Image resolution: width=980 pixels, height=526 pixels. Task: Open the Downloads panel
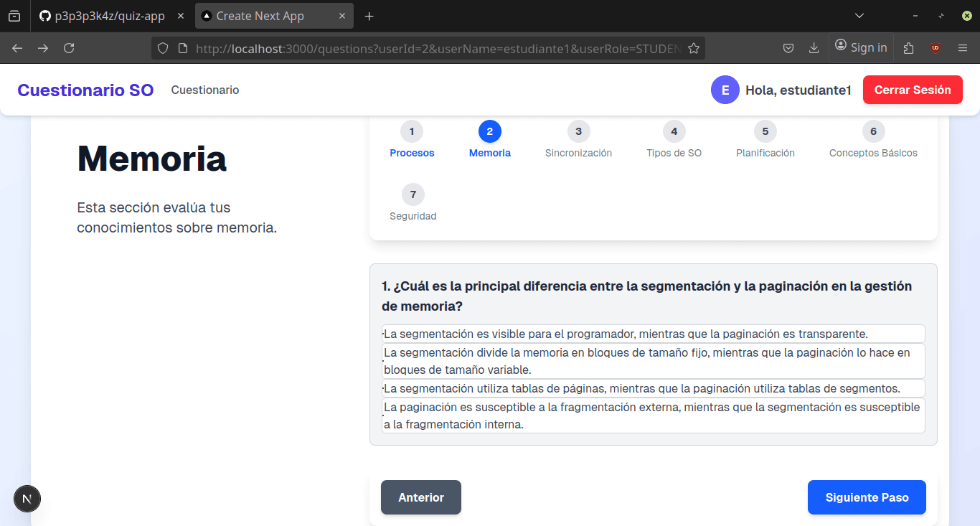[x=814, y=47]
